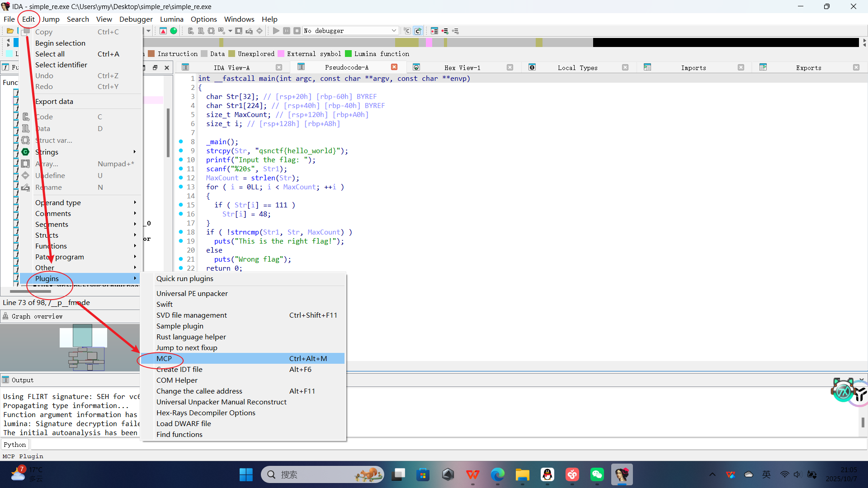Image resolution: width=868 pixels, height=488 pixels.
Task: Click the Graph overview panel icon
Action: (x=6, y=316)
